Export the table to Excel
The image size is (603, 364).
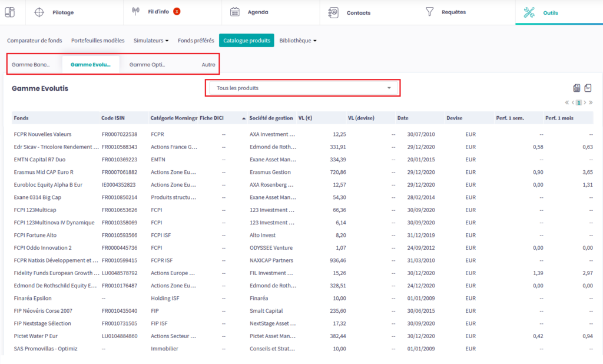click(577, 88)
